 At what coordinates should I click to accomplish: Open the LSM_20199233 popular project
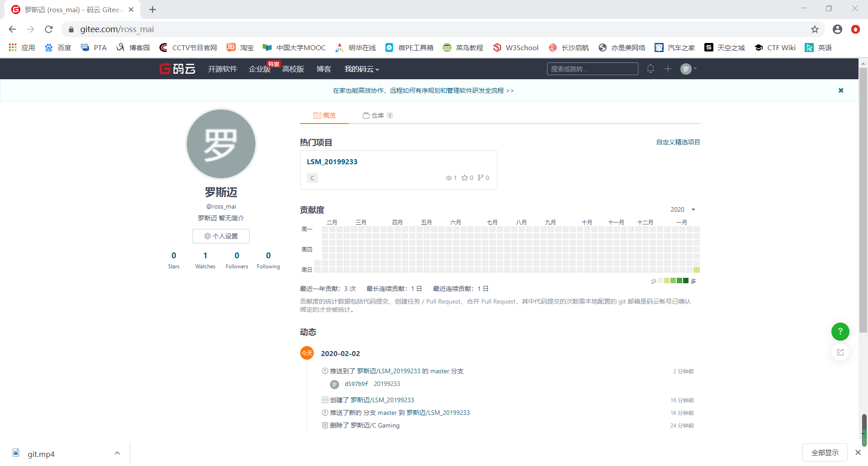[332, 162]
